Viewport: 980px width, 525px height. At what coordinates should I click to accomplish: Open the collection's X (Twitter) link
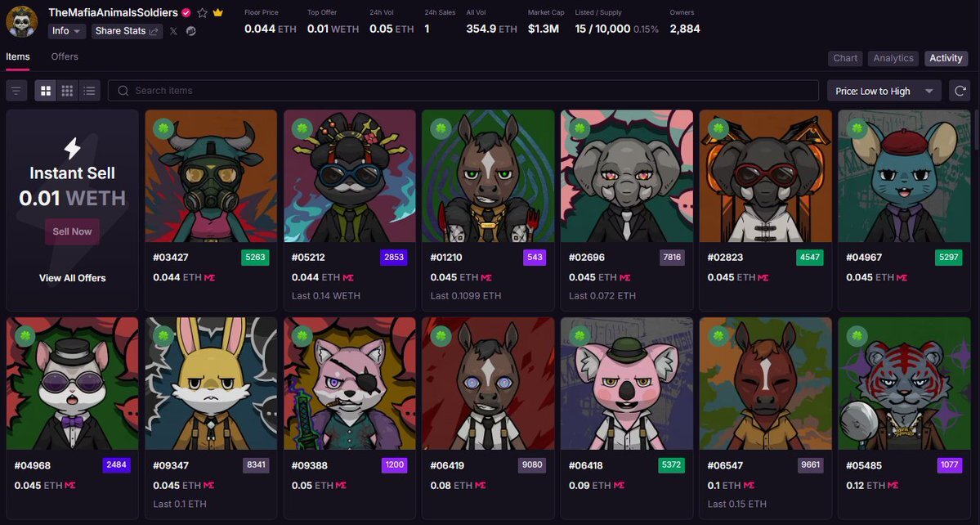click(x=173, y=31)
